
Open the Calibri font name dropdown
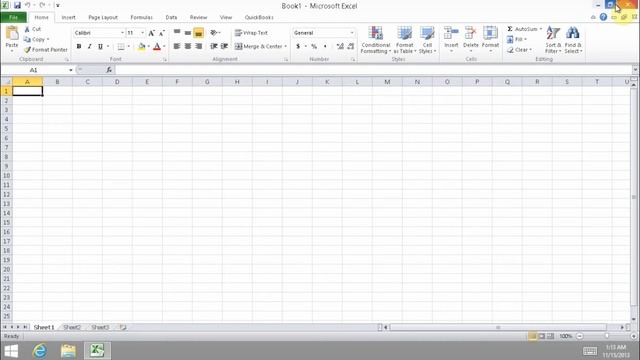point(122,33)
